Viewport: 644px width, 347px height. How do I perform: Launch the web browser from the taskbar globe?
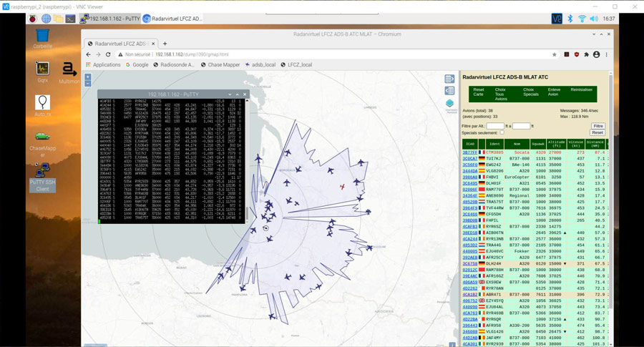(47, 19)
